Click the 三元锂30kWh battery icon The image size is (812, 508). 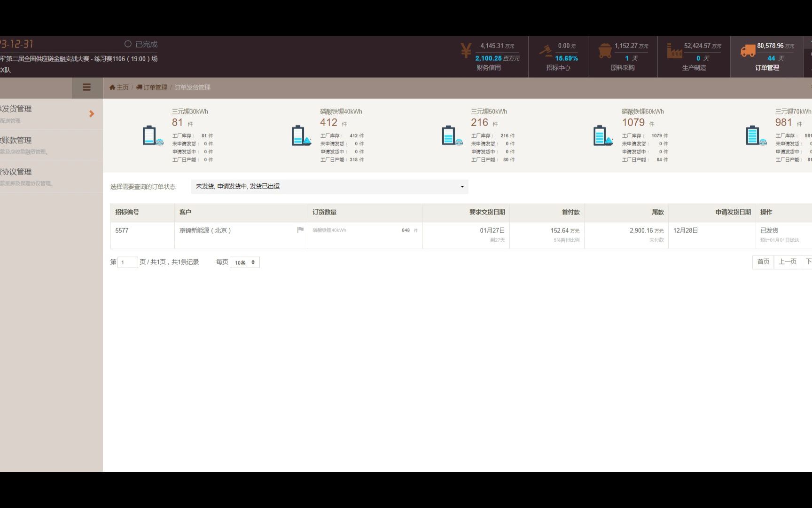point(152,135)
